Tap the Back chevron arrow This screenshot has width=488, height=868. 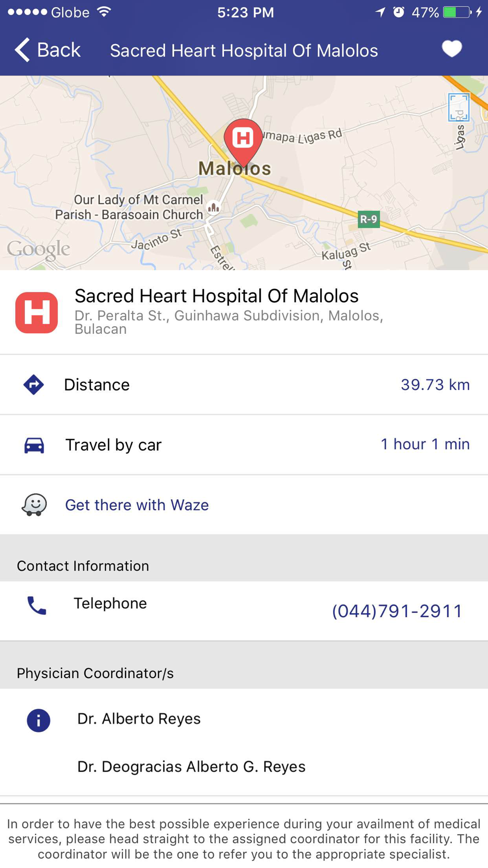(x=22, y=50)
